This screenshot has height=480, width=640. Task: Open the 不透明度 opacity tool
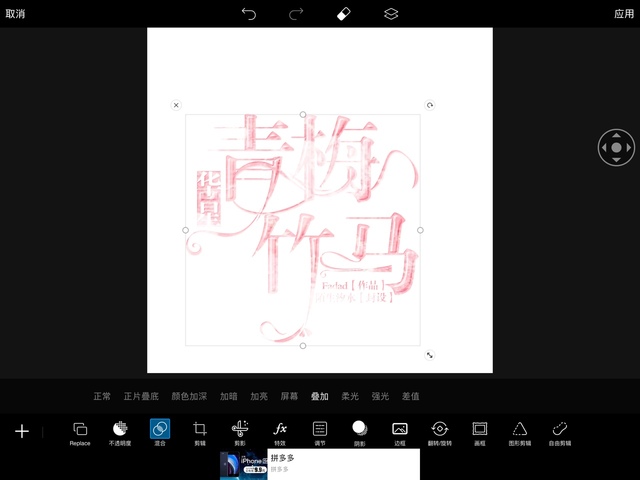[120, 431]
